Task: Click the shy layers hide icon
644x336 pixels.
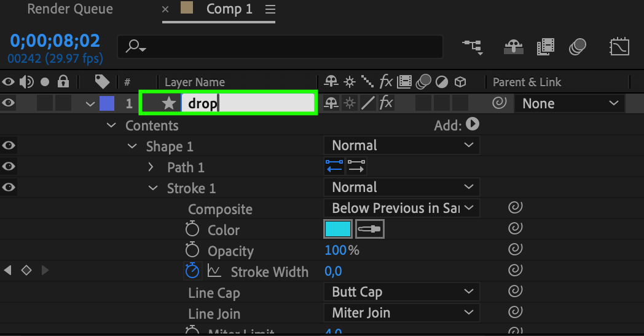Action: [512, 47]
